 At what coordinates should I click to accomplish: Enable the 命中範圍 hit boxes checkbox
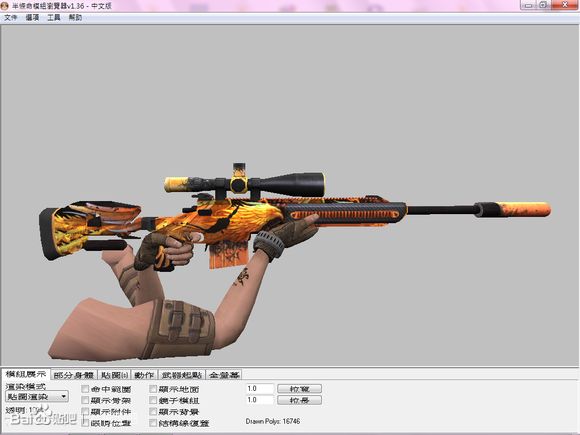point(85,389)
